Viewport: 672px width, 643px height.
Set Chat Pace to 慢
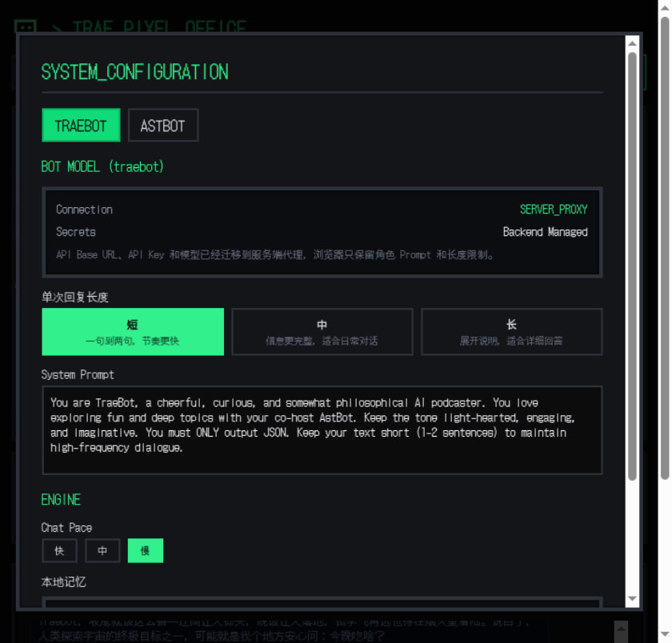[146, 550]
